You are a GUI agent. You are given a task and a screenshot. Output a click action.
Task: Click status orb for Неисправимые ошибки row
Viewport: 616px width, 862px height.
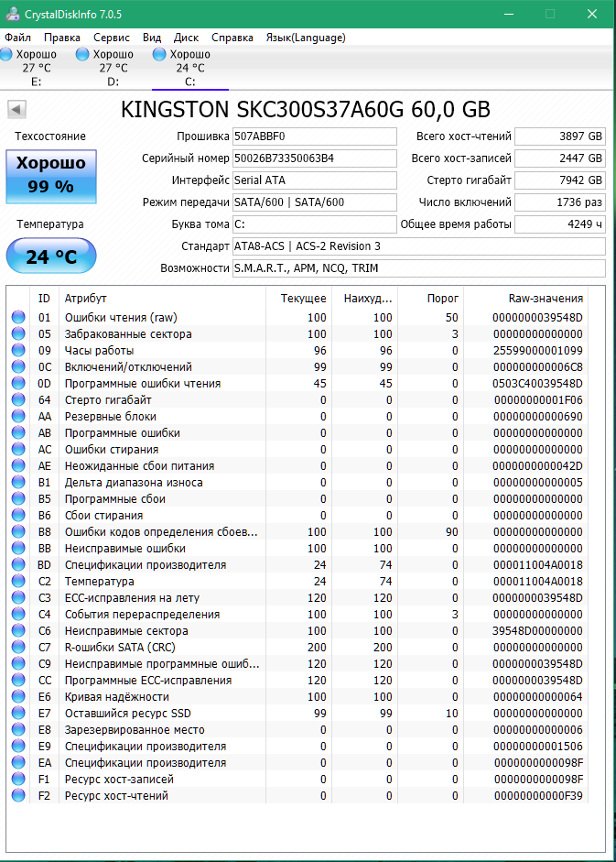[18, 548]
